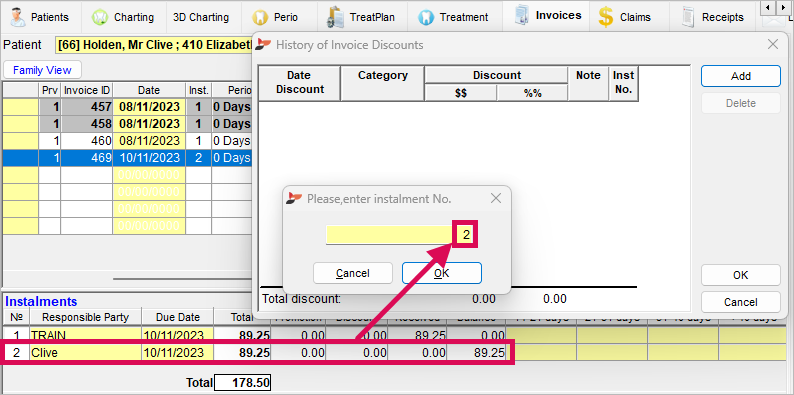Click the Category column header

[x=382, y=83]
